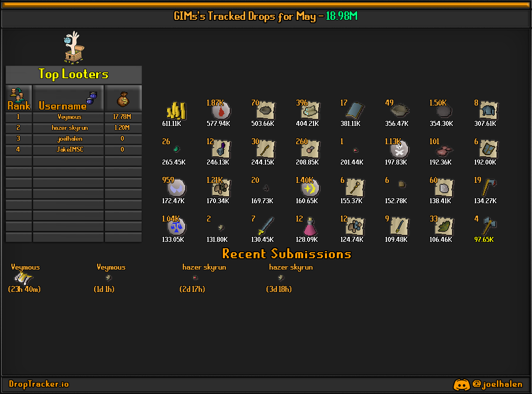Select the Veymous row in Top Looters
Image resolution: width=532 pixels, height=394 pixels.
click(74, 117)
